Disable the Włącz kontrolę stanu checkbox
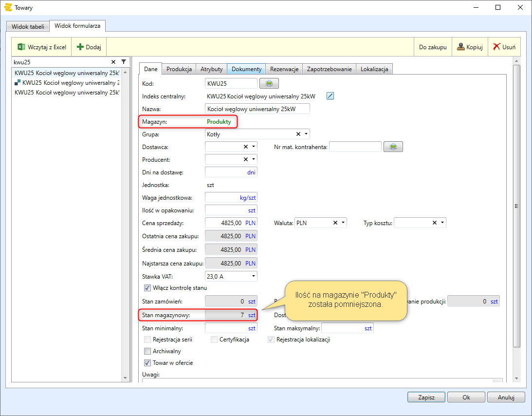532x416 pixels. 148,288
